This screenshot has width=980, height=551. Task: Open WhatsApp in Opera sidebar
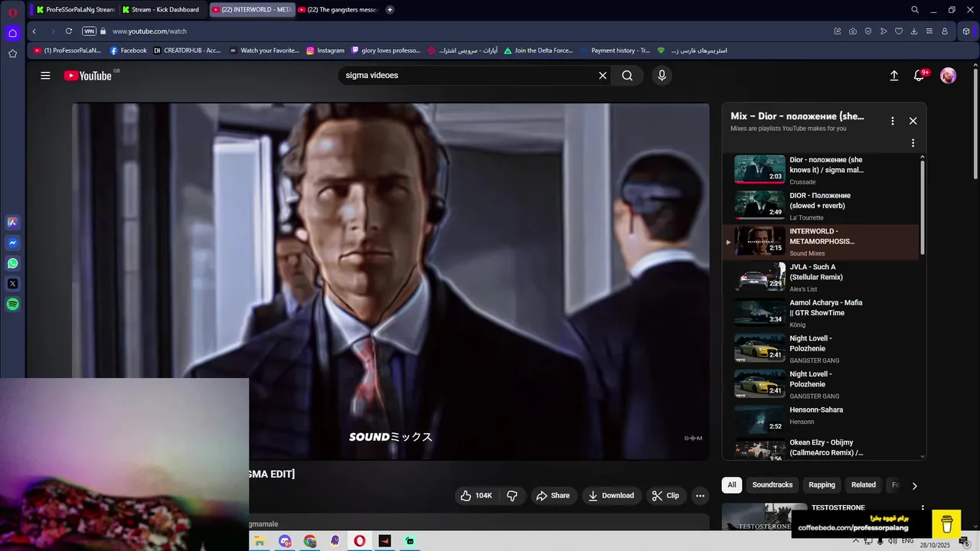12,263
